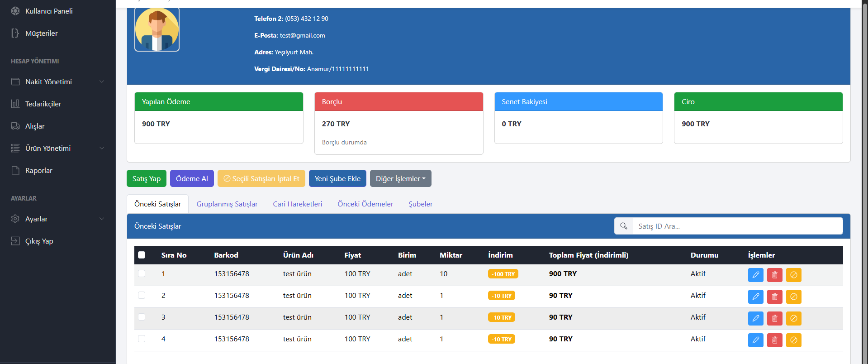Click the Raporlar document icon in sidebar
868x364 pixels.
[15, 170]
